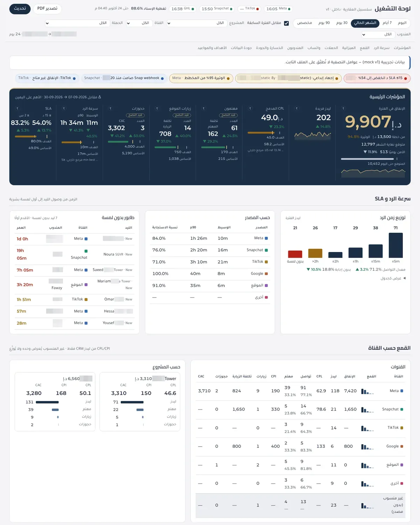Click the إجهاد إبداعي alert chip
This screenshot has height=525, width=420.
click(288, 78)
